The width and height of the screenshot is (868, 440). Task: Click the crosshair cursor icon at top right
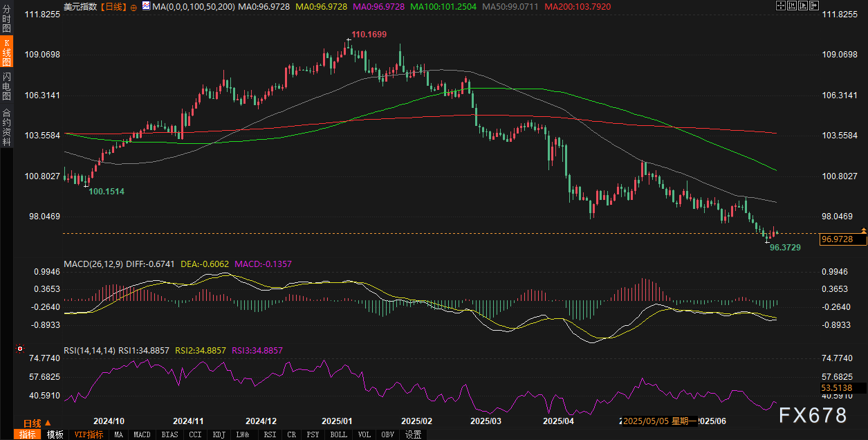click(781, 6)
